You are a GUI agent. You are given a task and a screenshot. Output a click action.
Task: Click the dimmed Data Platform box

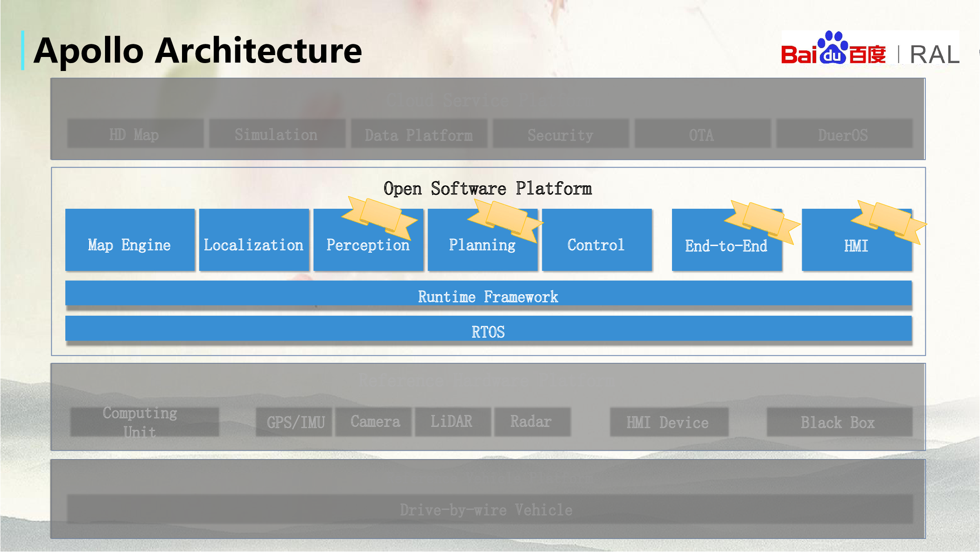pos(419,134)
